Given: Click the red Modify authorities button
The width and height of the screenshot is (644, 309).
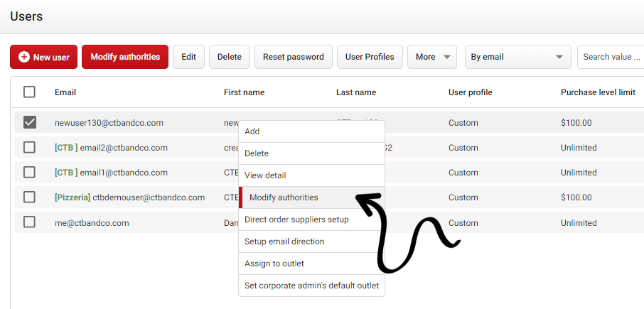Looking at the screenshot, I should coord(124,57).
